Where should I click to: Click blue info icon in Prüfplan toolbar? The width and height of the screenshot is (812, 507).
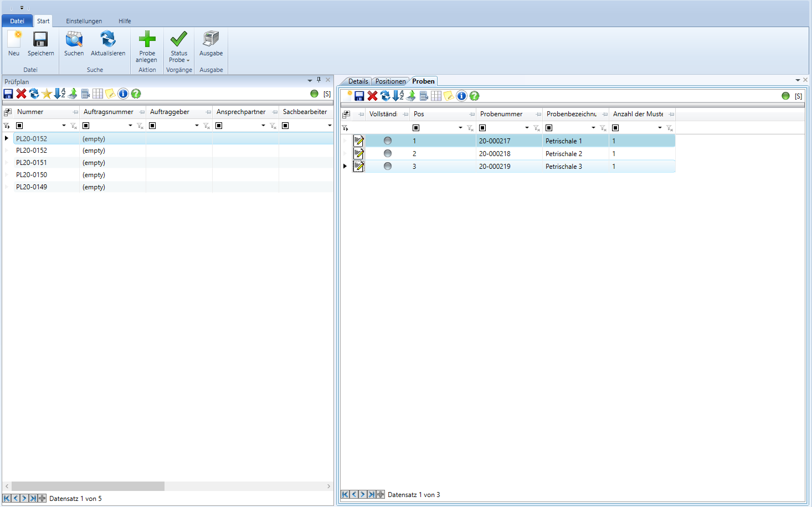tap(123, 94)
